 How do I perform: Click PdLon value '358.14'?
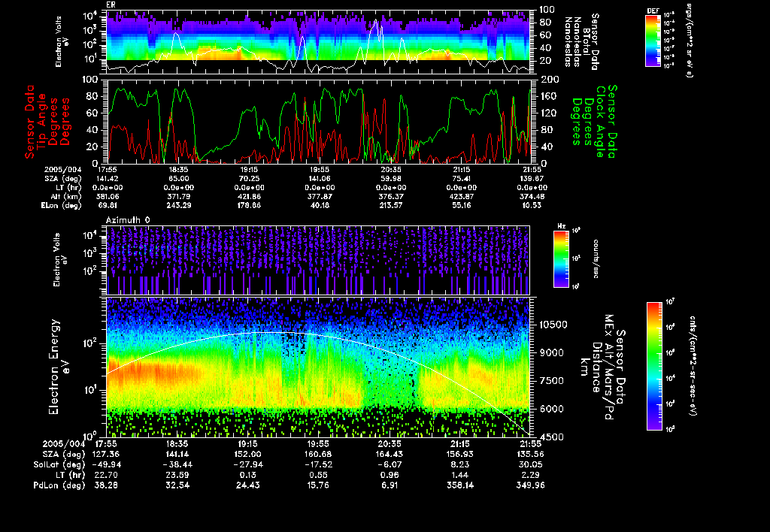point(460,485)
